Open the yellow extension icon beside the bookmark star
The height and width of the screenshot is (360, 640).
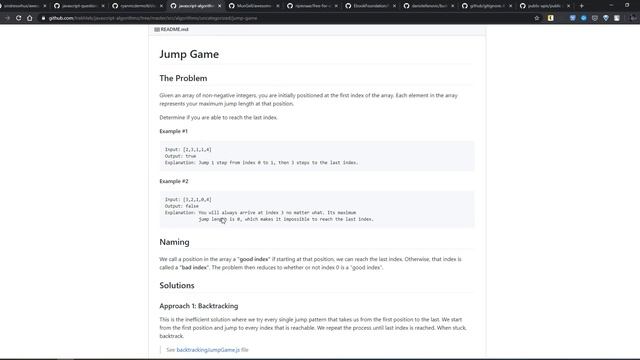(x=551, y=18)
